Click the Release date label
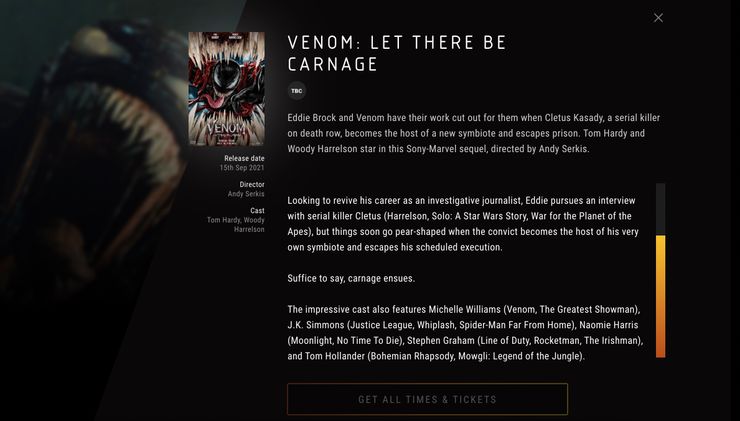The width and height of the screenshot is (740, 421). coord(244,159)
